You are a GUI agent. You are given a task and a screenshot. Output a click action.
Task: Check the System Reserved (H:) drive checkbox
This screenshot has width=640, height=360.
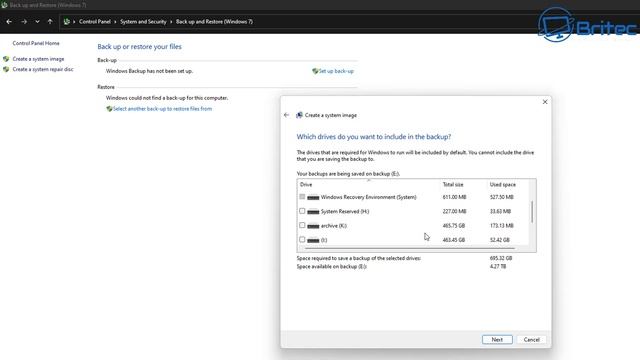[302, 211]
